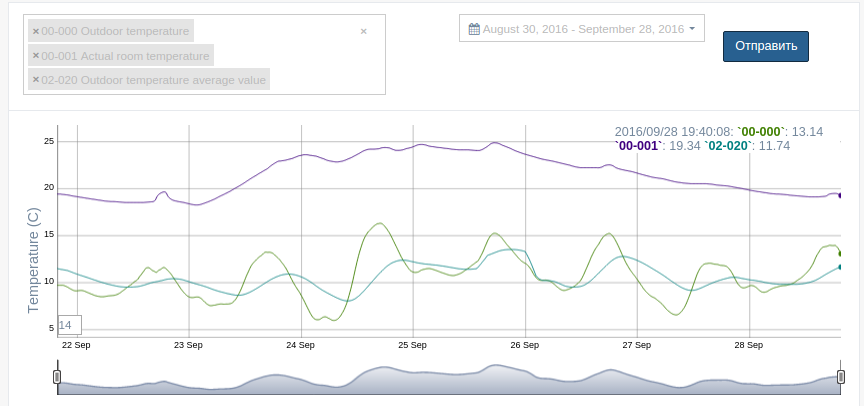Open the date range dropdown caret
The height and width of the screenshot is (406, 864).
pyautogui.click(x=691, y=29)
